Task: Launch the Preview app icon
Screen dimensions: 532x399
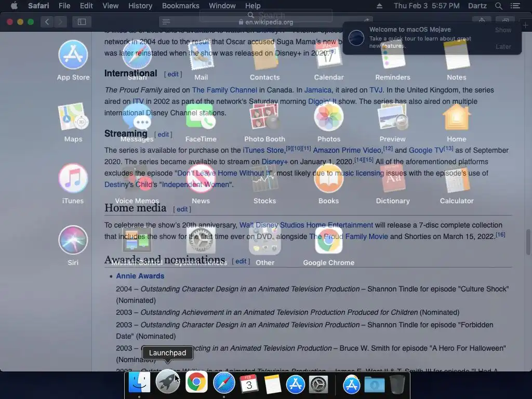Action: click(x=393, y=117)
